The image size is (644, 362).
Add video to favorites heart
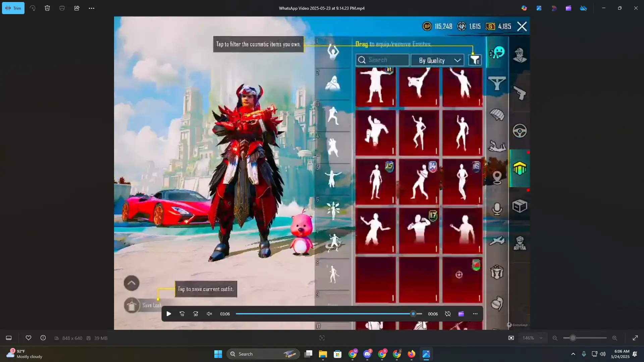[x=29, y=338]
